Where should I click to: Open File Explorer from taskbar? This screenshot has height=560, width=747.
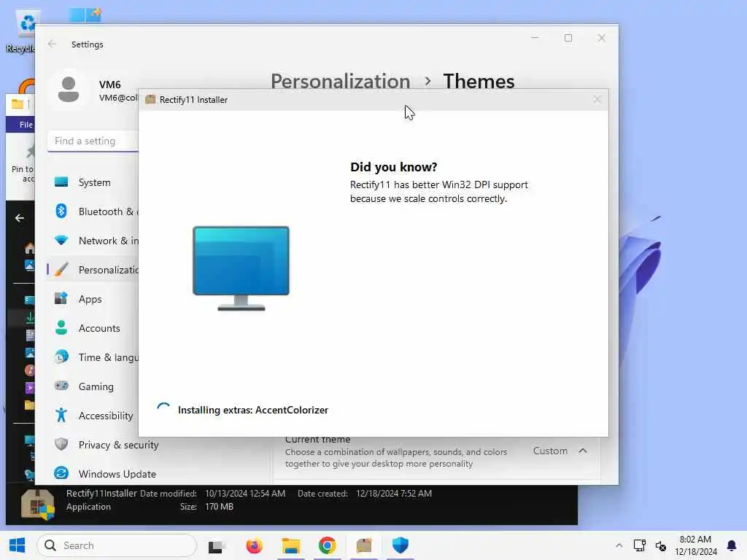pos(291,545)
